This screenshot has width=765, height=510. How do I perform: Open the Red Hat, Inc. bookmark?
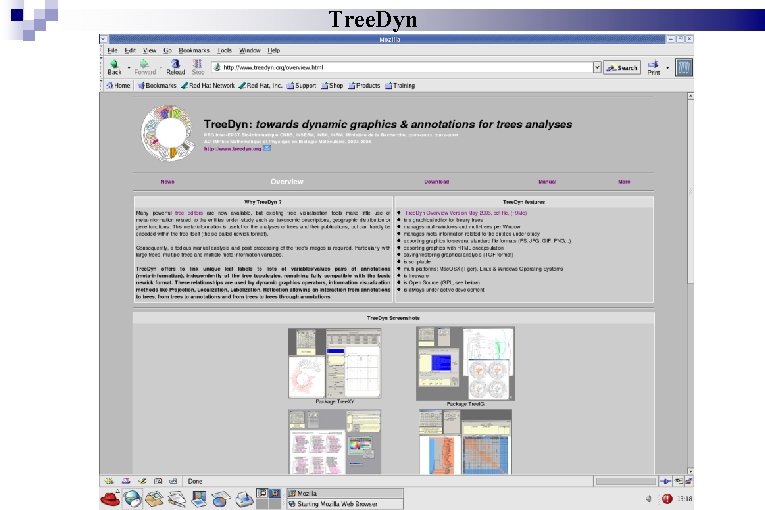[x=261, y=85]
